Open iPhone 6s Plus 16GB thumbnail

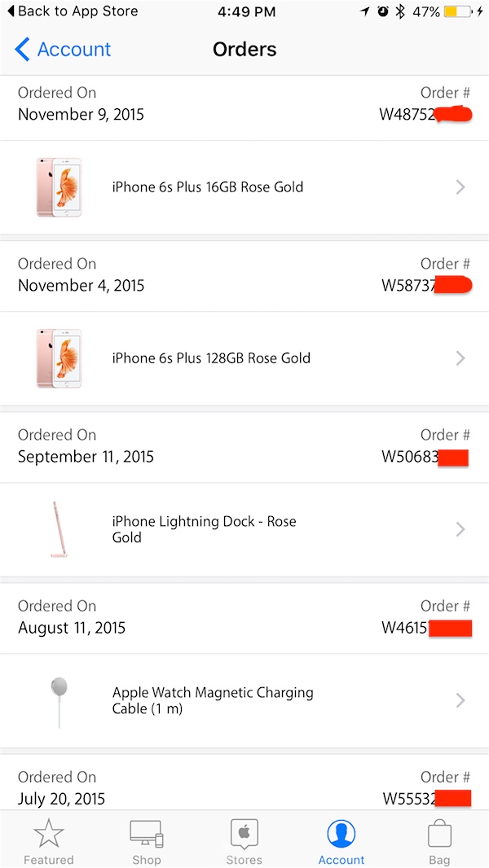59,187
